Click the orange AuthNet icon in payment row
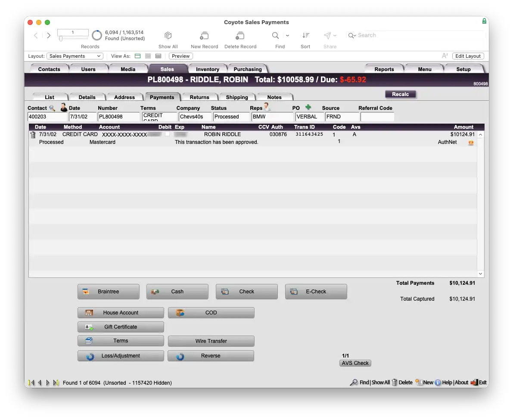The height and width of the screenshot is (420, 513). tap(471, 142)
